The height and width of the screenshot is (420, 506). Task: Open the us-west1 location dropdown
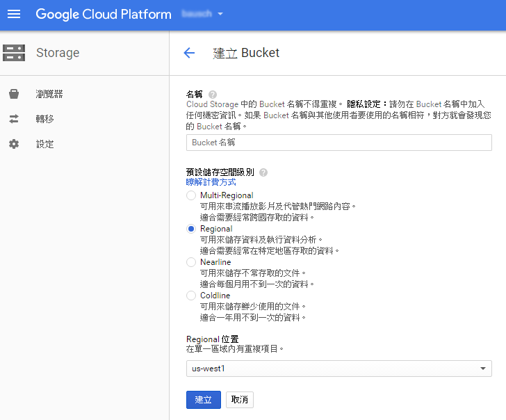pyautogui.click(x=338, y=369)
